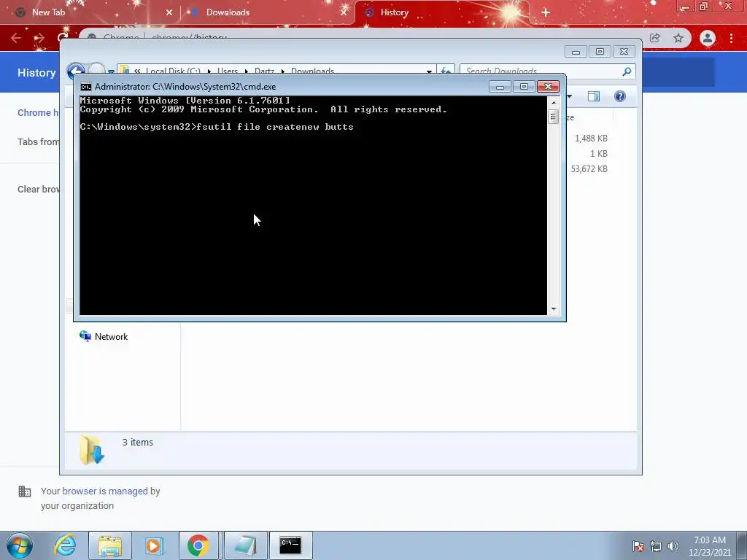Switch to Chrome from the taskbar
The image size is (747, 560).
[x=198, y=545]
